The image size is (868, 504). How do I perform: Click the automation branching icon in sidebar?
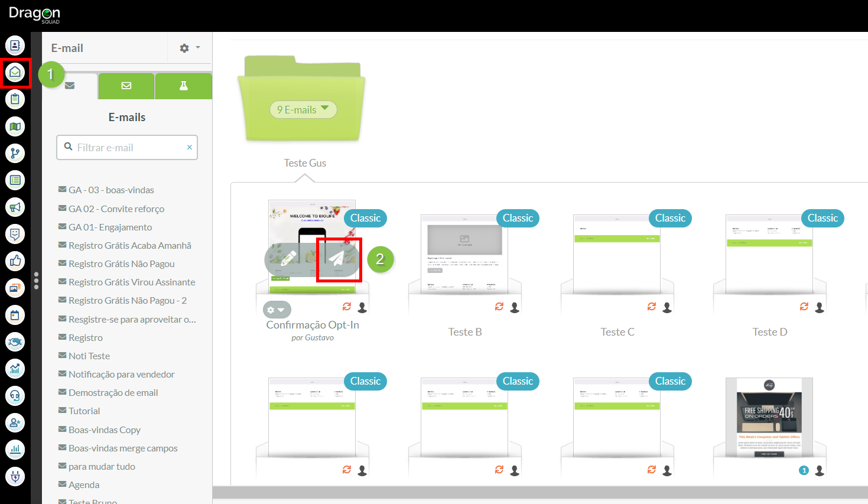15,153
